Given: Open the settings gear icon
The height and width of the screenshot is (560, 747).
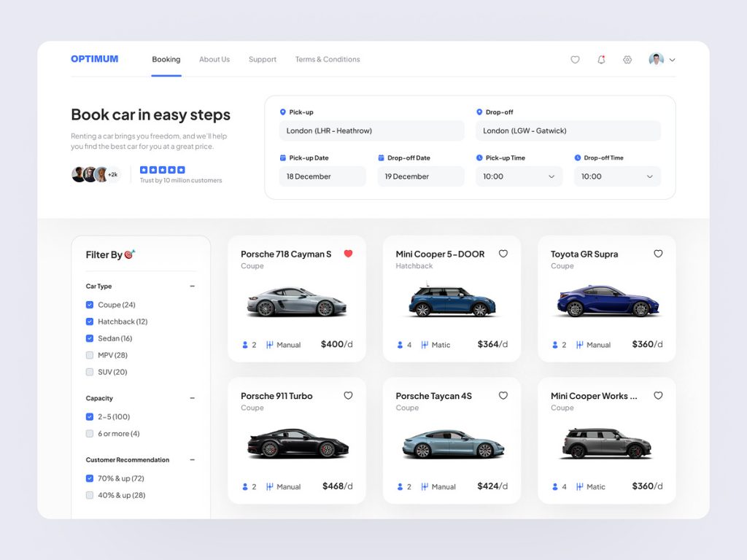Looking at the screenshot, I should pyautogui.click(x=627, y=60).
